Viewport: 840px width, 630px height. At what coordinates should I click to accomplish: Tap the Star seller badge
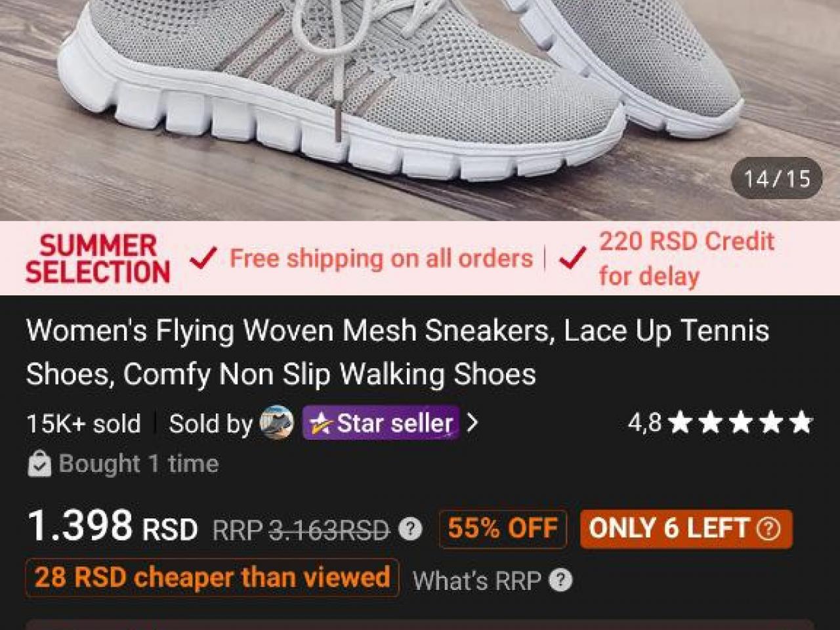click(381, 423)
